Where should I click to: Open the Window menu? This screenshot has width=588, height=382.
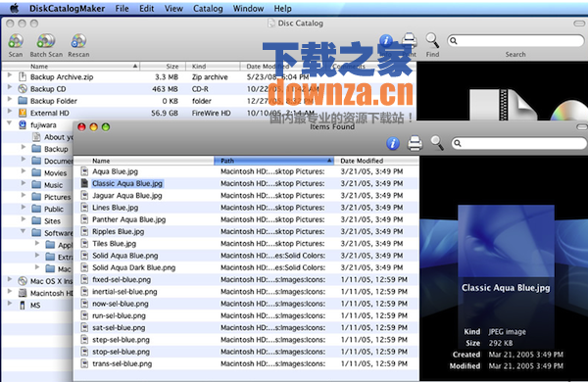click(248, 8)
